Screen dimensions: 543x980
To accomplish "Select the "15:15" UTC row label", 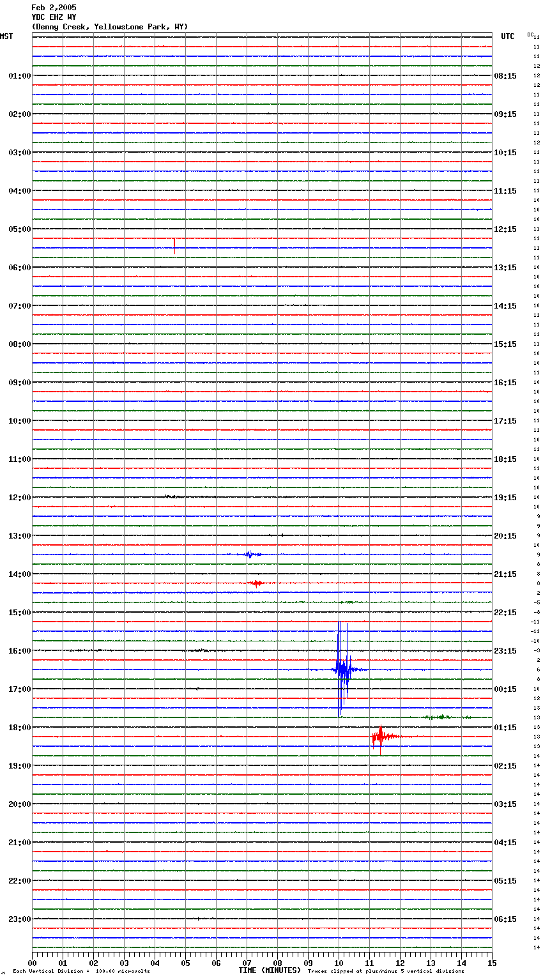I will [x=505, y=344].
